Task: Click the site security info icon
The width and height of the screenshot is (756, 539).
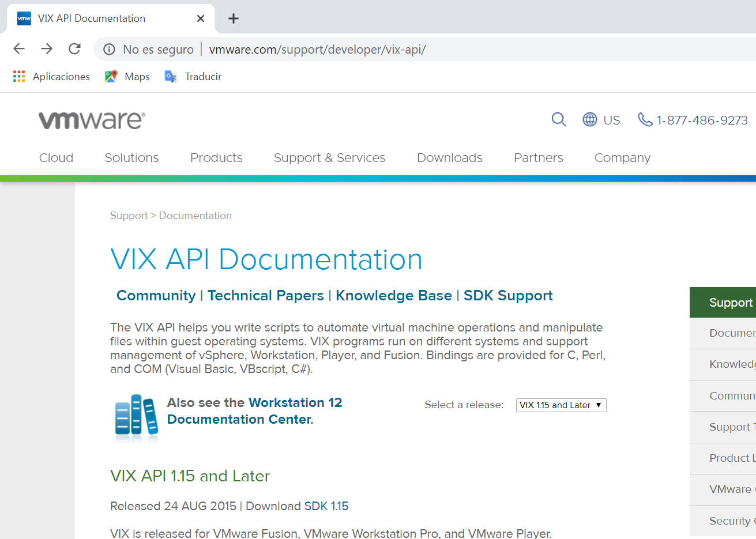Action: (109, 50)
